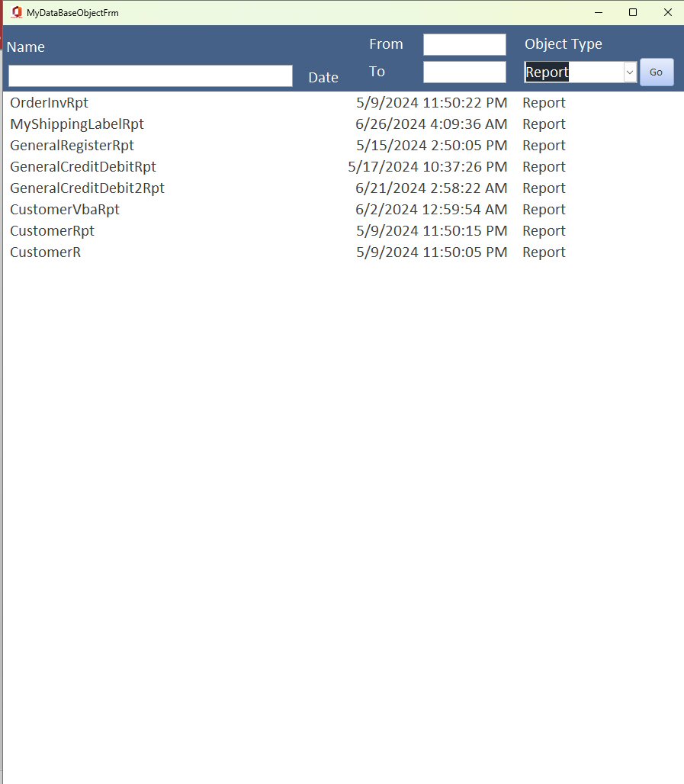Click the Name label
This screenshot has height=784, width=684.
tap(25, 47)
